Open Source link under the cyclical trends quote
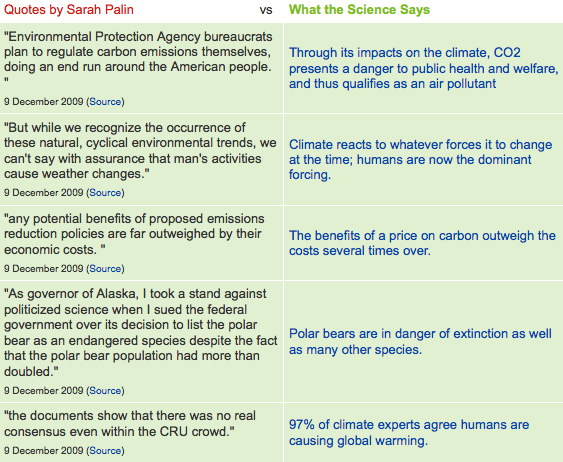Image resolution: width=563 pixels, height=462 pixels. (105, 192)
